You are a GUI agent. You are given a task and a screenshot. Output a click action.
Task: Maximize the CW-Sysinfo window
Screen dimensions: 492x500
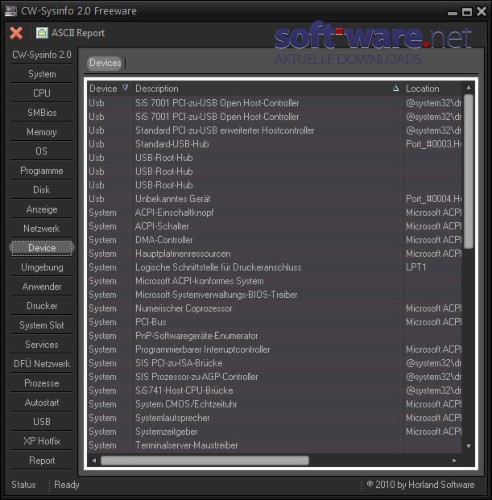point(467,12)
